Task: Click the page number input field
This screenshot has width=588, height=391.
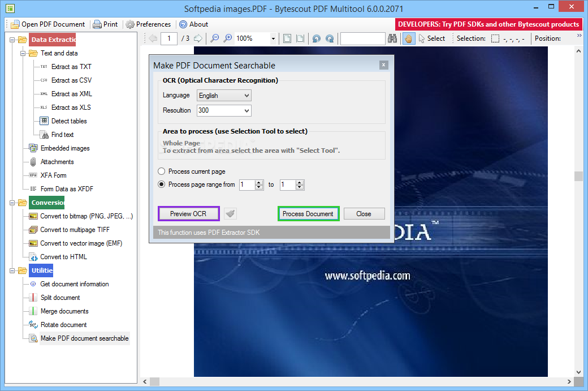Action: tap(168, 38)
